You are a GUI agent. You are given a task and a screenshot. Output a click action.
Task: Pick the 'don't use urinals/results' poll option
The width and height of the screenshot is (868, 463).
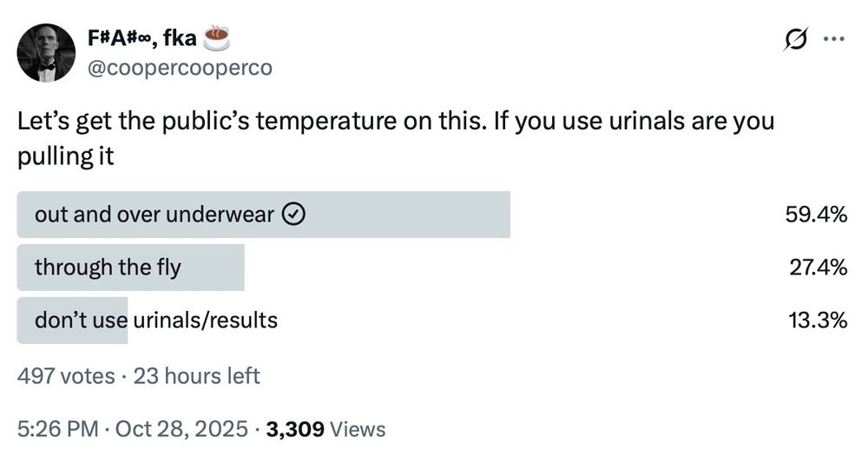[x=156, y=321]
